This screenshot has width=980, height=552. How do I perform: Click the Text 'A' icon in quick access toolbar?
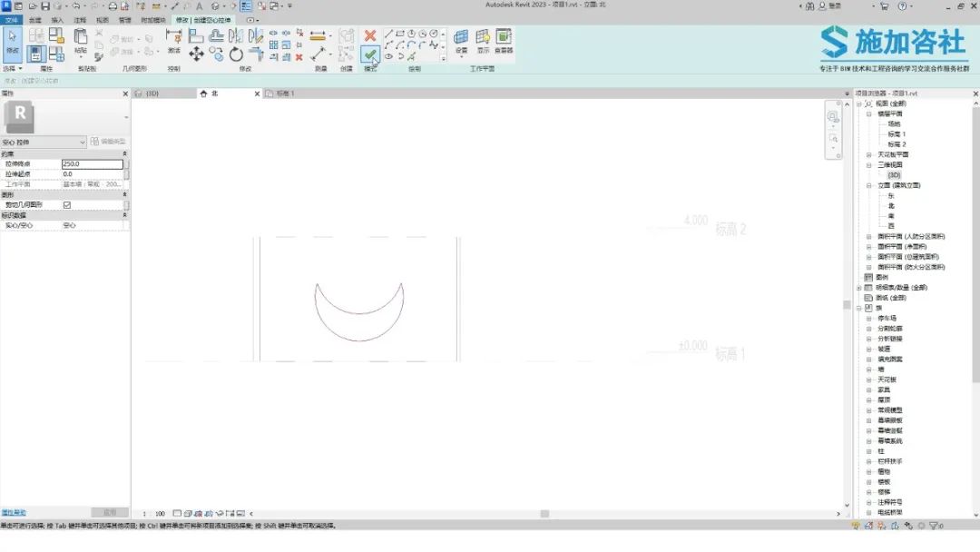click(200, 5)
